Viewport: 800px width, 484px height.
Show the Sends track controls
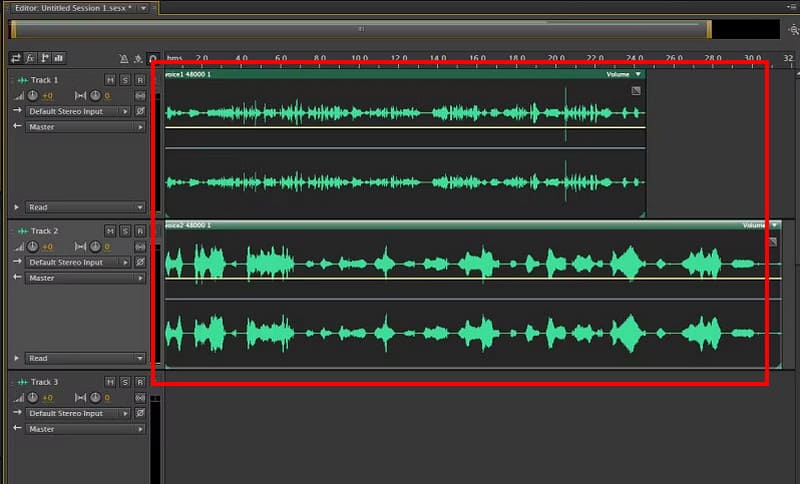tap(45, 58)
